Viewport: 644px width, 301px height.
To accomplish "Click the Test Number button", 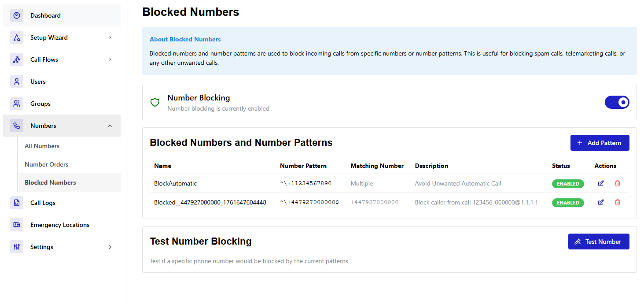I will 598,242.
